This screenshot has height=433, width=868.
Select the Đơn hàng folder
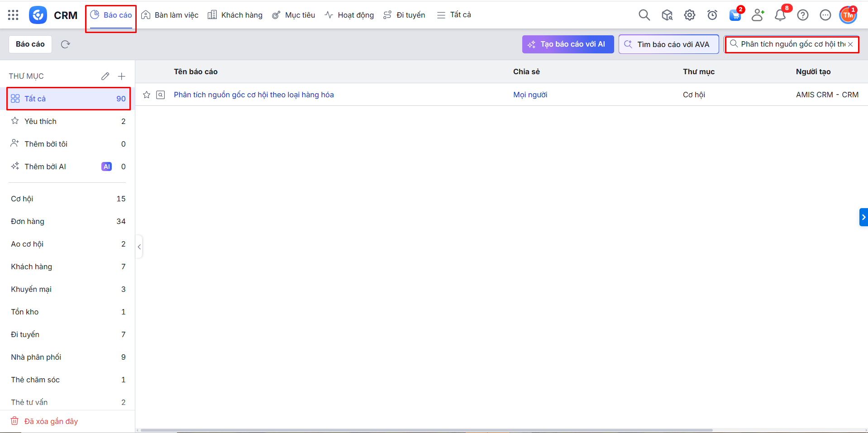pos(28,221)
